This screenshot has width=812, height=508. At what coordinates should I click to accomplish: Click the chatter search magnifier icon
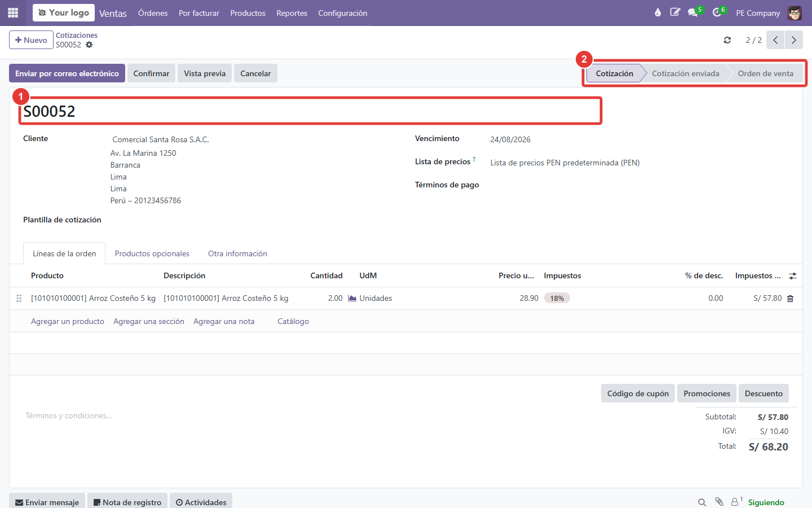tap(702, 502)
